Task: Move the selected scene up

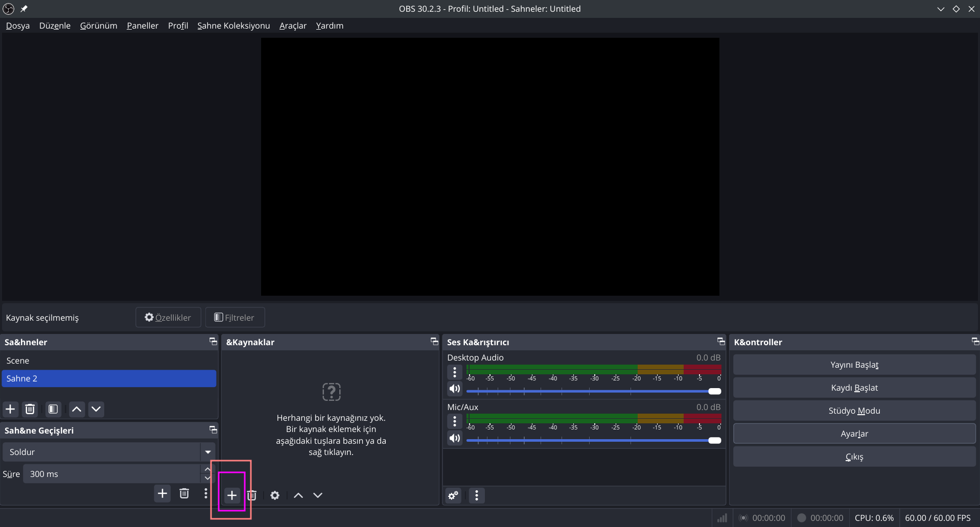Action: point(77,409)
